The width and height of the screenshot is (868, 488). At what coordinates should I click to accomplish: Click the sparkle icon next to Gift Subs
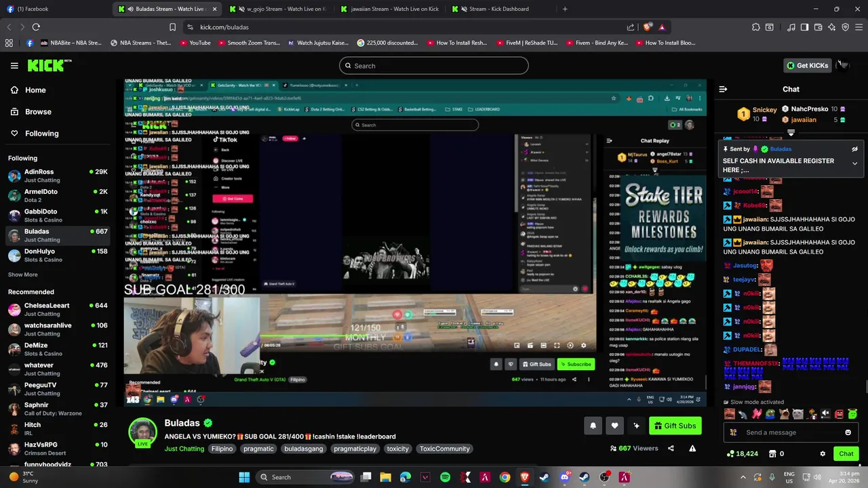point(636,426)
